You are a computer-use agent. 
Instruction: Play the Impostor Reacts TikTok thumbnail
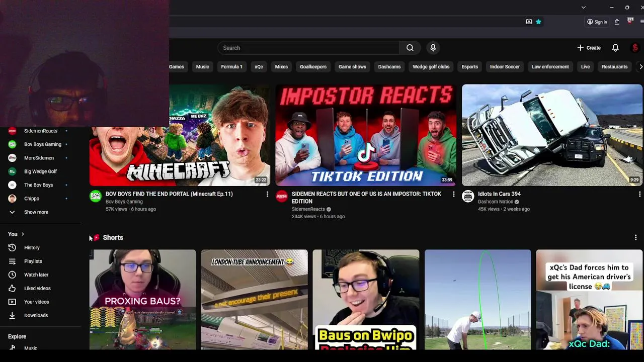coord(366,135)
